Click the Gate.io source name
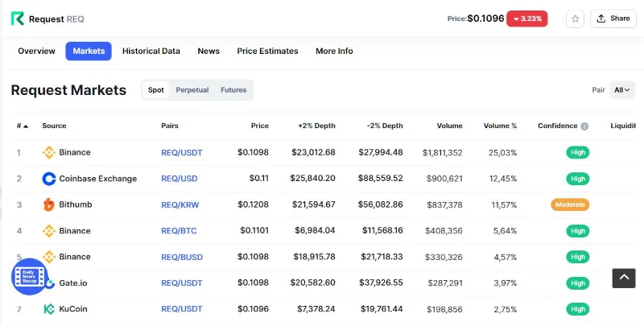644x326 pixels. pos(73,283)
